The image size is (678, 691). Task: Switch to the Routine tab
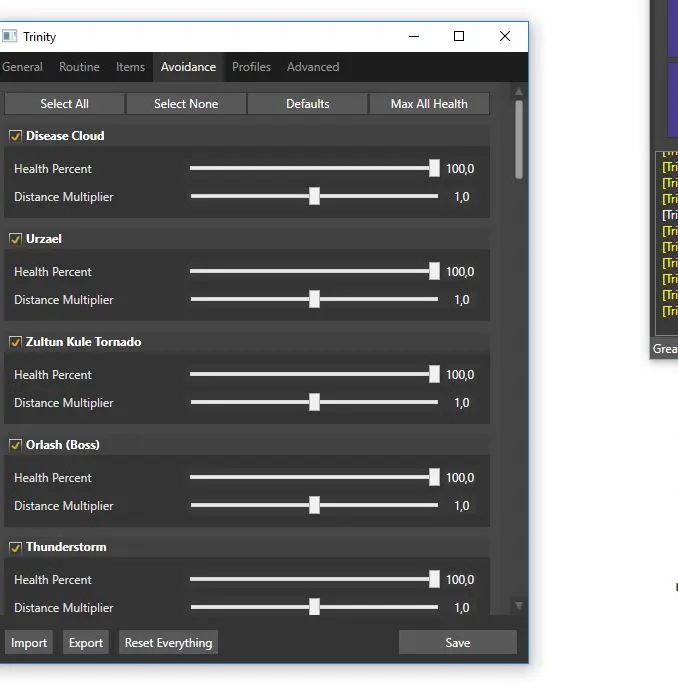[79, 67]
